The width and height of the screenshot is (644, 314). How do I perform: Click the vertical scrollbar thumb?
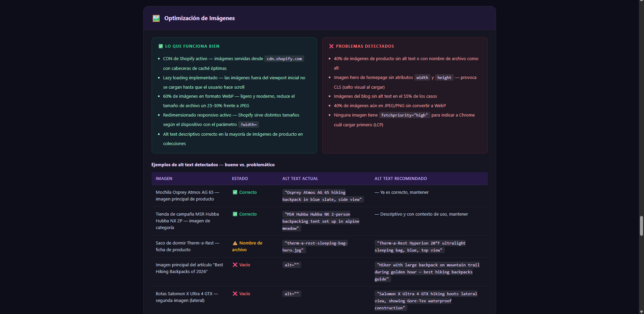tap(641, 226)
